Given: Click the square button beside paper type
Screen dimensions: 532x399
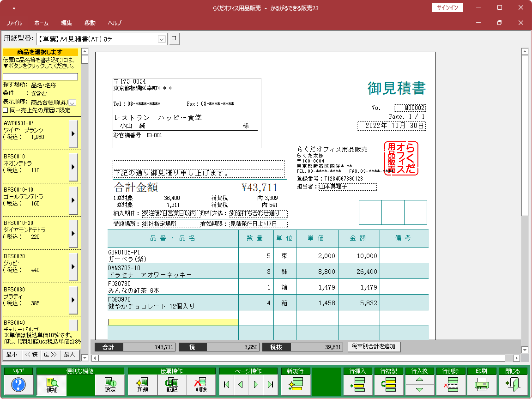Looking at the screenshot, I should click(x=174, y=39).
